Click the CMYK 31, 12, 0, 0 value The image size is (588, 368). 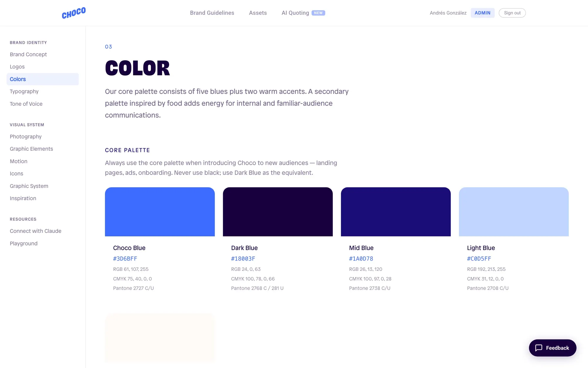pyautogui.click(x=485, y=279)
